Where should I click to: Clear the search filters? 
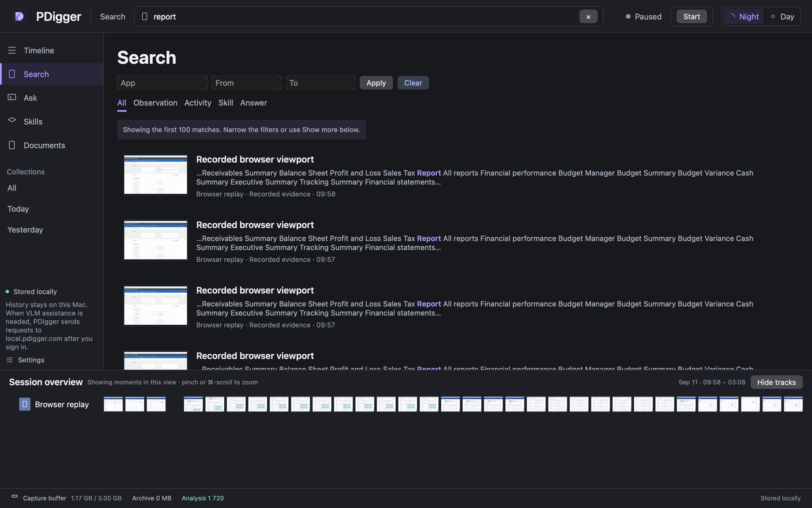click(x=413, y=83)
